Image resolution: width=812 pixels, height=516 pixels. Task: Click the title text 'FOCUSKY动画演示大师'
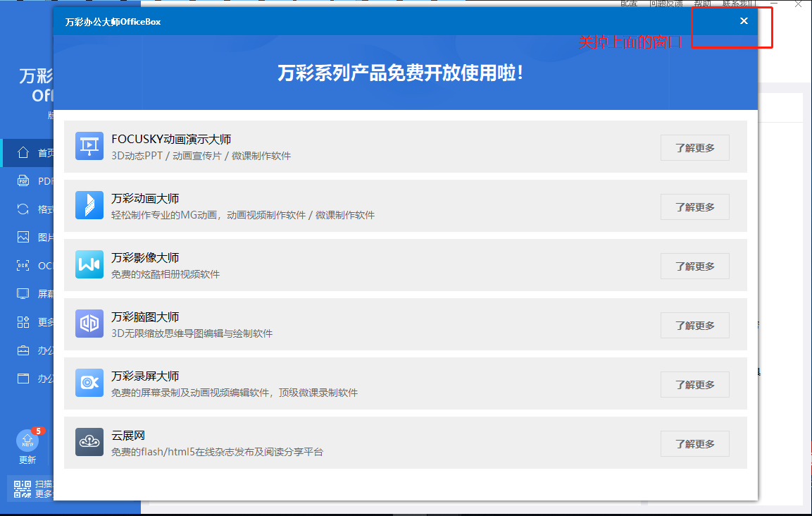(x=171, y=140)
